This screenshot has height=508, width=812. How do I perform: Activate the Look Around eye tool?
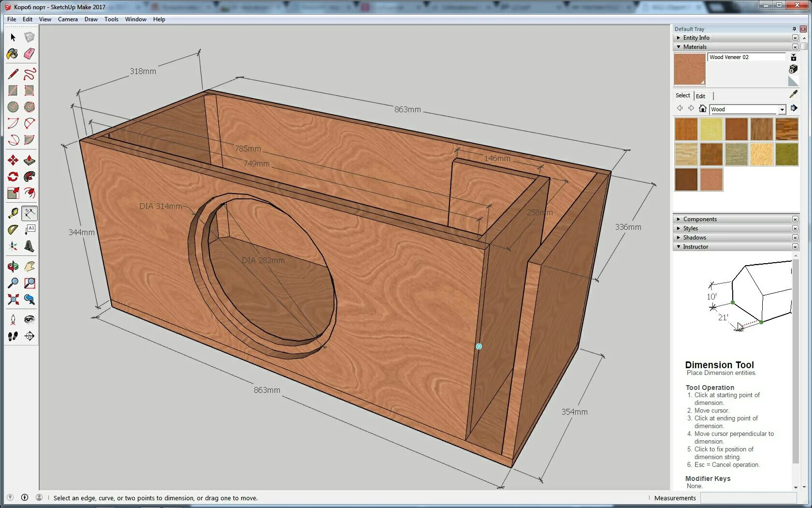(29, 320)
